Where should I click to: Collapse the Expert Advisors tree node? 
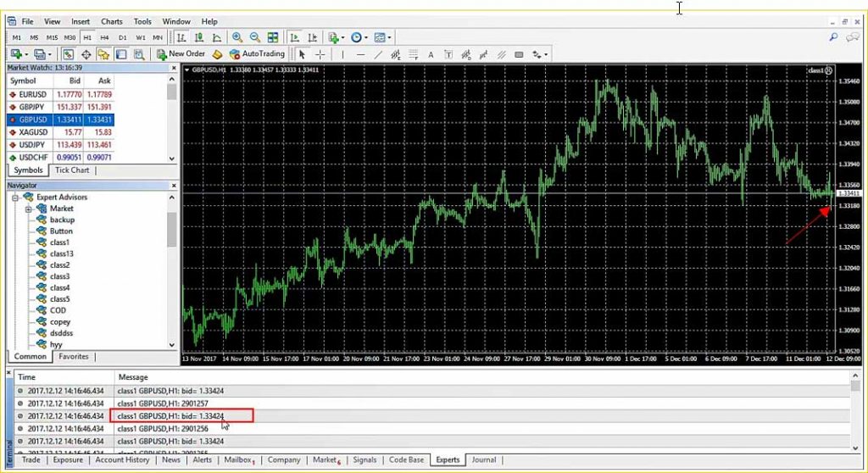pyautogui.click(x=15, y=198)
